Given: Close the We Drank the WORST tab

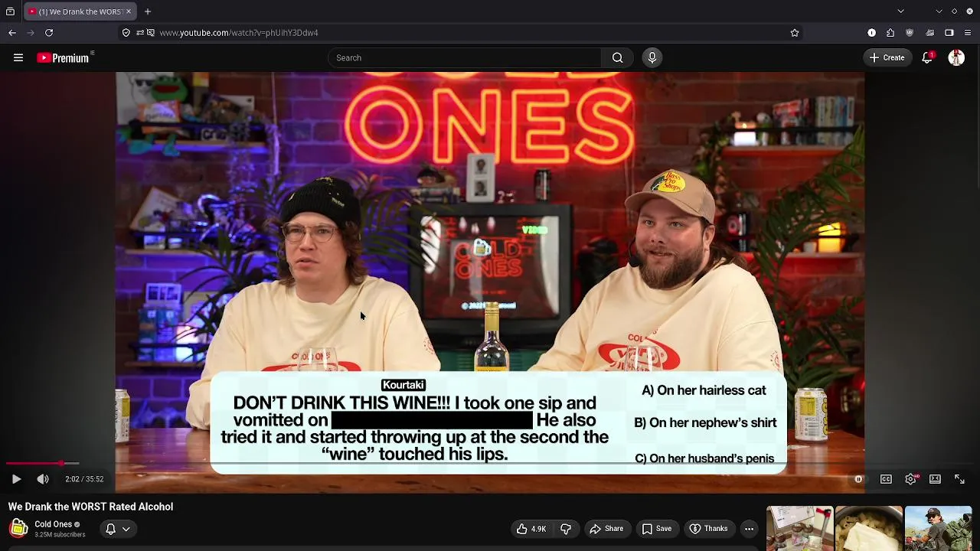Looking at the screenshot, I should pos(129,11).
